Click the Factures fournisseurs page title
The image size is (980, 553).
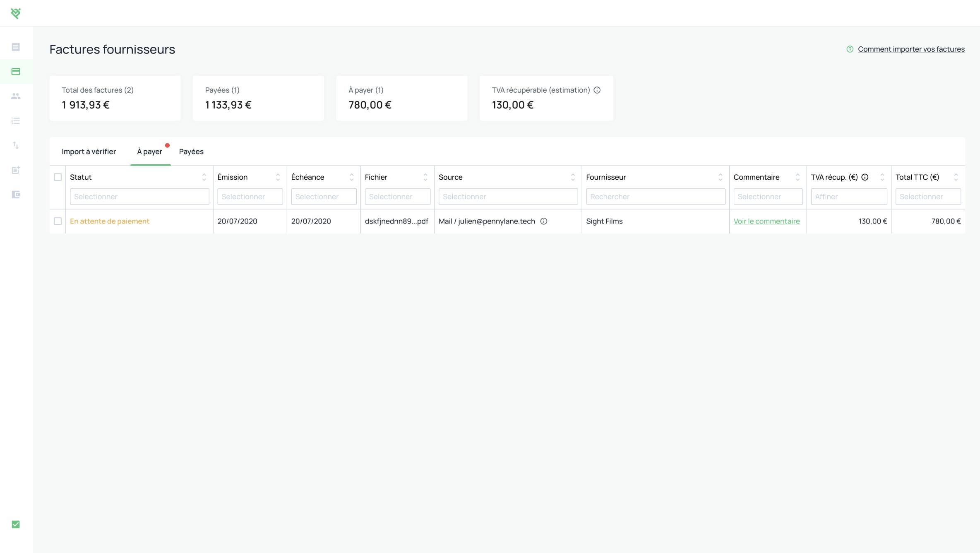pos(112,49)
